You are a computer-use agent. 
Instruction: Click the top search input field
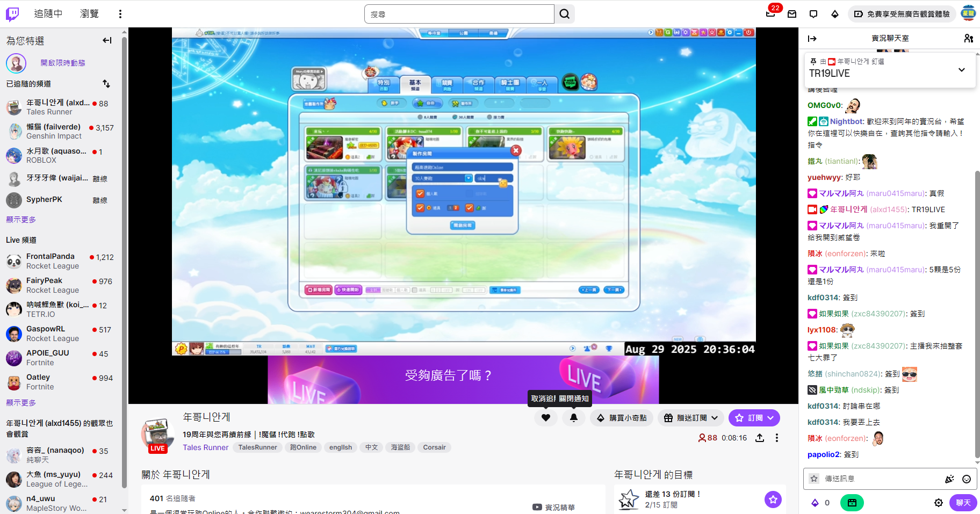(459, 14)
